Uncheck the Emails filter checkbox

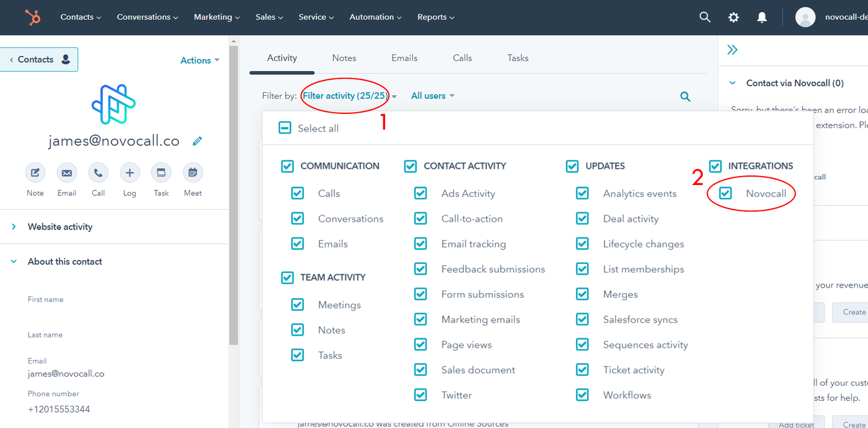coord(298,244)
